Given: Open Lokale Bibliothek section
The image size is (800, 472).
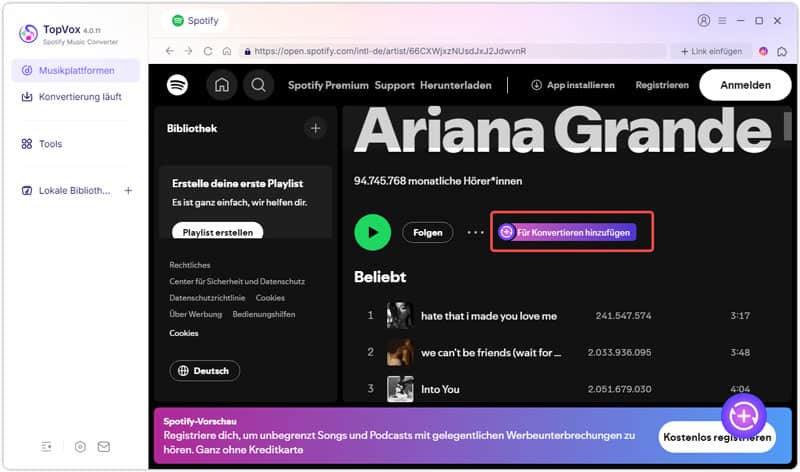Looking at the screenshot, I should click(66, 190).
